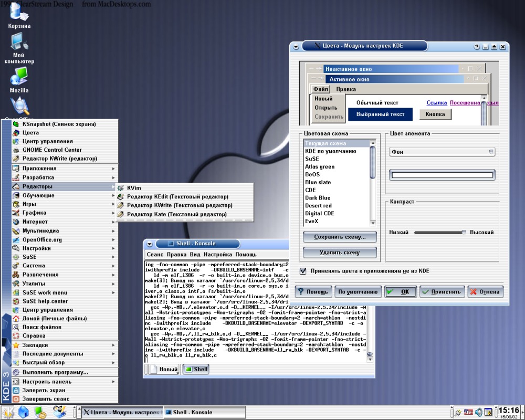Viewport: 525px width, 420px height.
Task: Click the KDE K menu button in panel
Action: click(x=8, y=412)
